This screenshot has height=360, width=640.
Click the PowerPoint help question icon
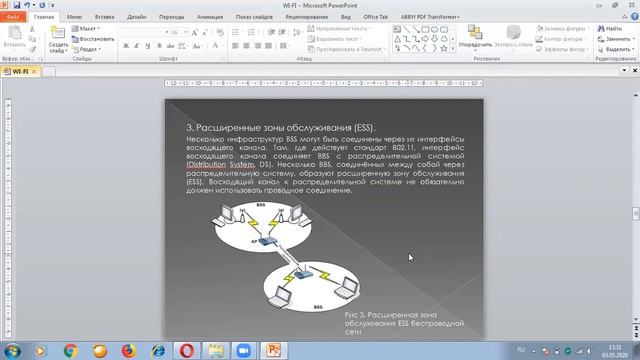click(x=635, y=17)
